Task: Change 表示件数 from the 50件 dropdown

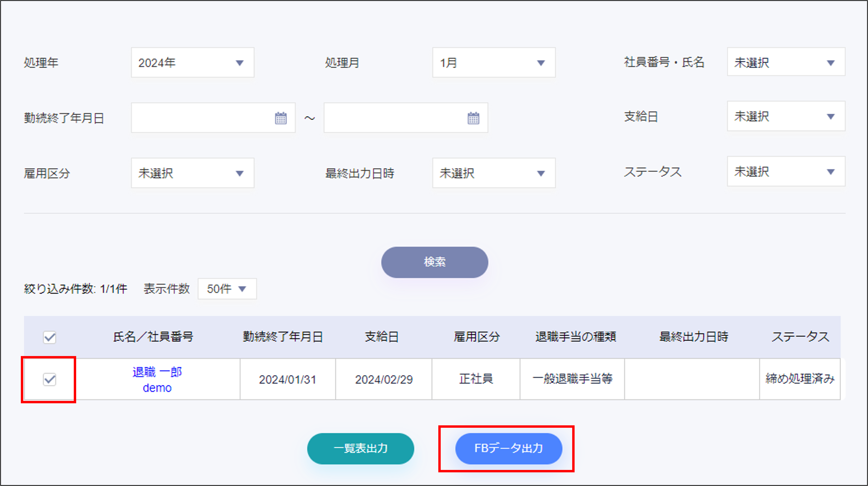Action: [x=226, y=289]
